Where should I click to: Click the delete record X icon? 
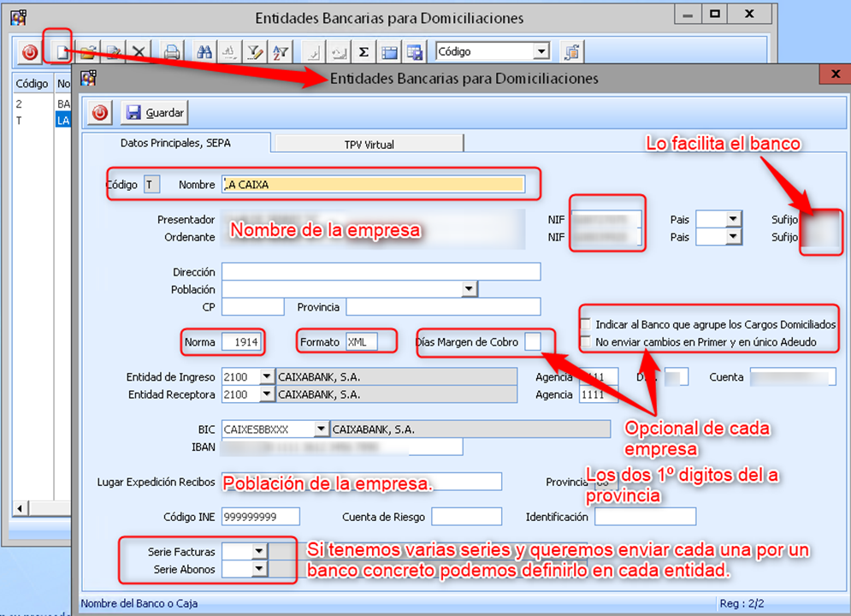coord(139,52)
